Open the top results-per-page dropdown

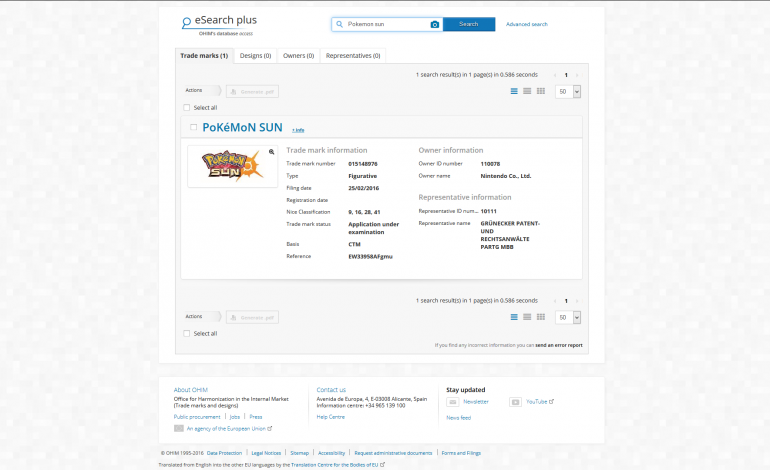pyautogui.click(x=568, y=91)
